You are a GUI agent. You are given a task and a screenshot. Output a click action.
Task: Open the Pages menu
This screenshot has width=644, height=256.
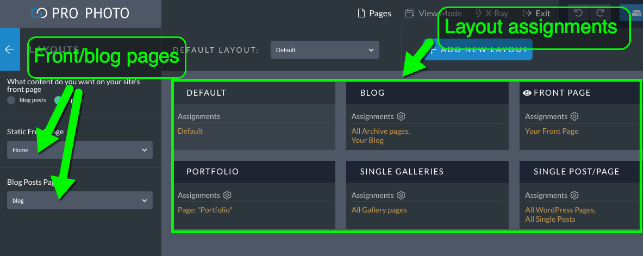tap(374, 13)
